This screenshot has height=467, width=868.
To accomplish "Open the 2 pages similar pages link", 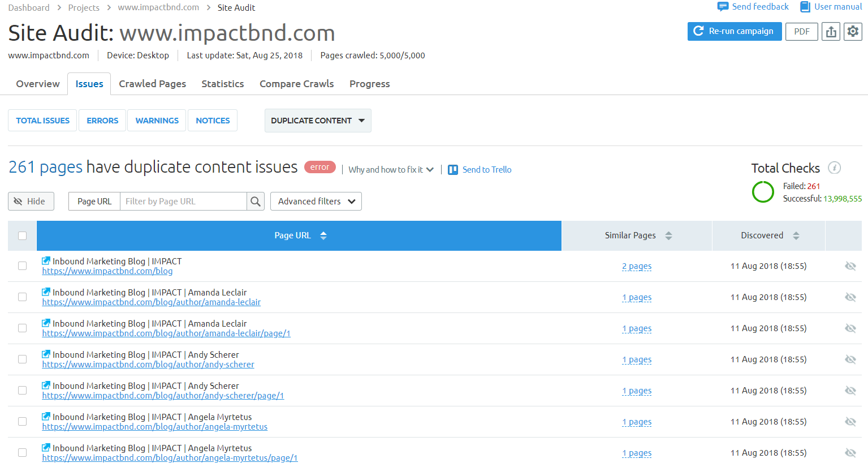I will [637, 266].
